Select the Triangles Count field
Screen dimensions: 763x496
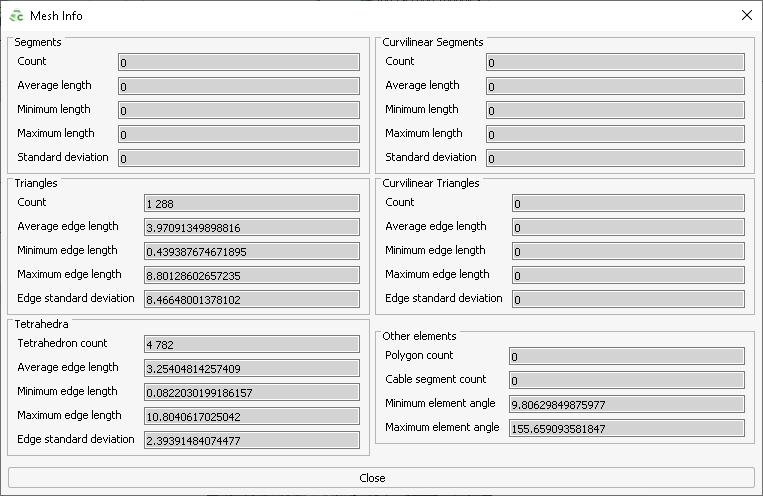tap(251, 204)
